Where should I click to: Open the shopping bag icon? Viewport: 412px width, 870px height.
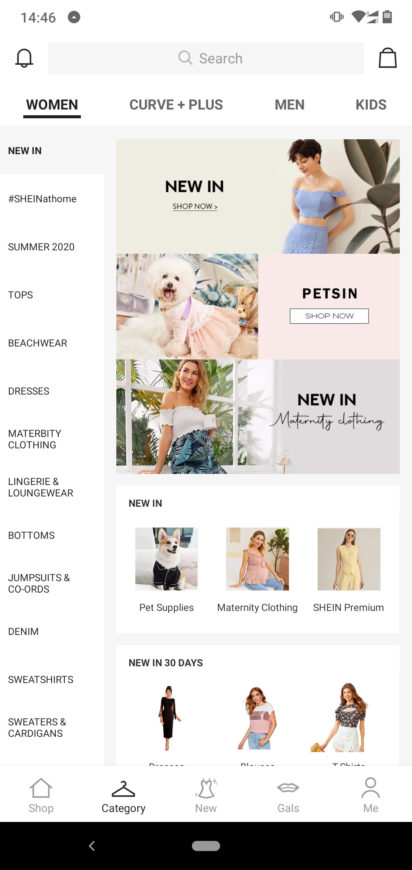(388, 58)
